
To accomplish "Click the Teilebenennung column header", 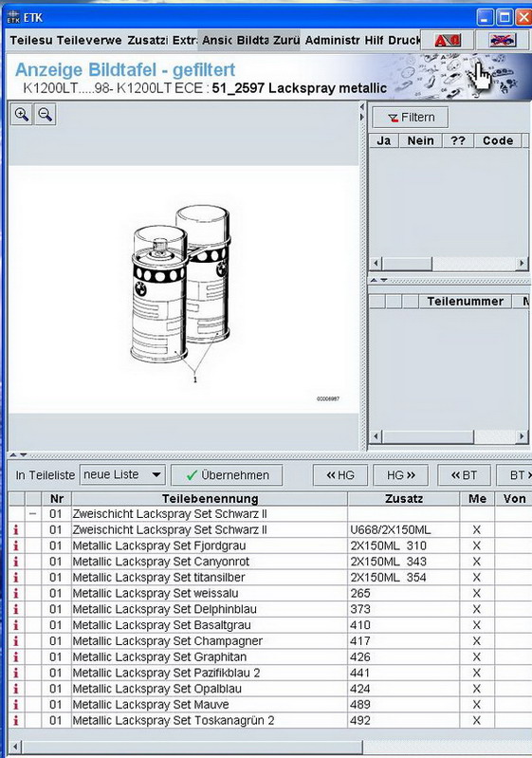I will 210,499.
